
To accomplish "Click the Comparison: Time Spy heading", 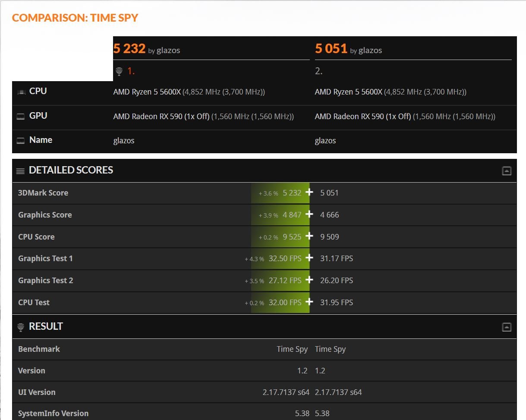I will coord(75,18).
